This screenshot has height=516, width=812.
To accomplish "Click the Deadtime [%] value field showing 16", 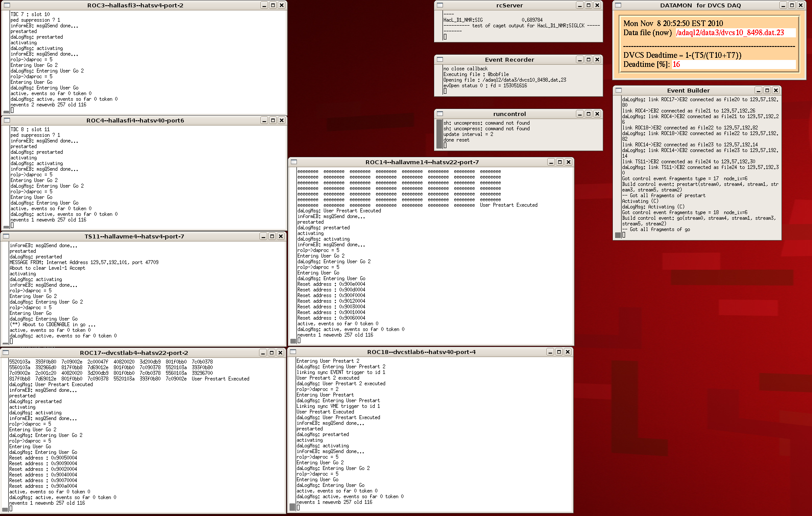I will coord(734,64).
